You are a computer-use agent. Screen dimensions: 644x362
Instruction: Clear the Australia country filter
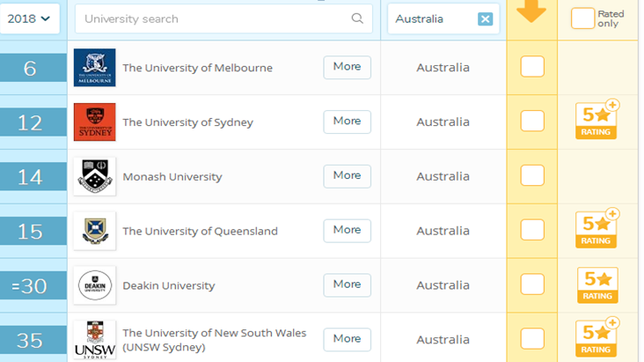coord(485,19)
